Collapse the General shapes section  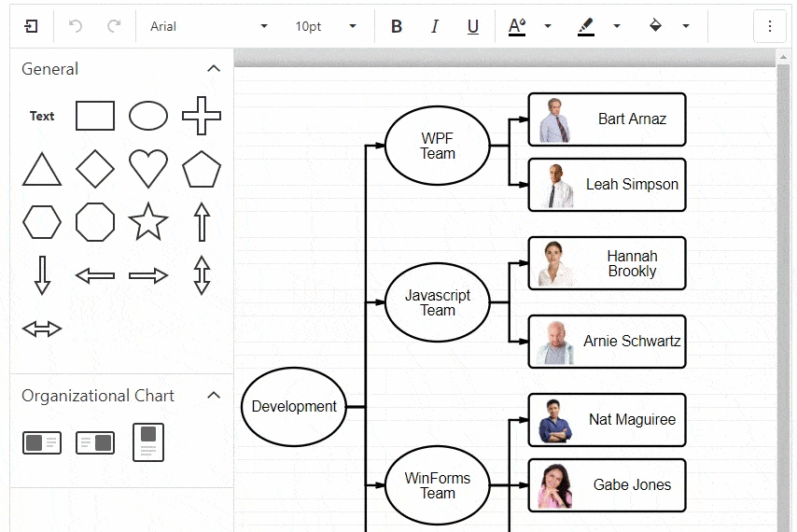tap(214, 69)
